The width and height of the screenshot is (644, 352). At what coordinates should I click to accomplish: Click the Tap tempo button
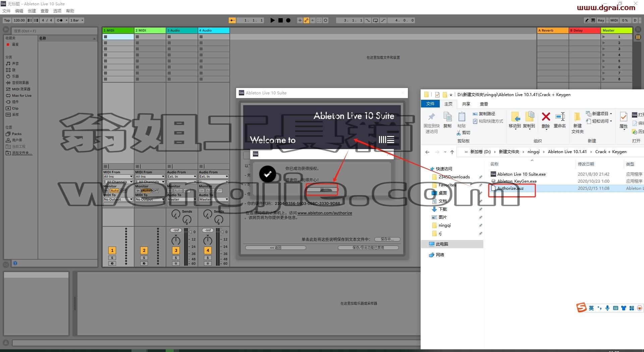tap(7, 20)
